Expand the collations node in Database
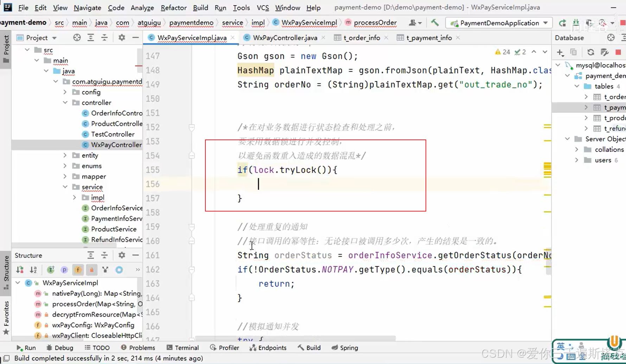 (577, 149)
